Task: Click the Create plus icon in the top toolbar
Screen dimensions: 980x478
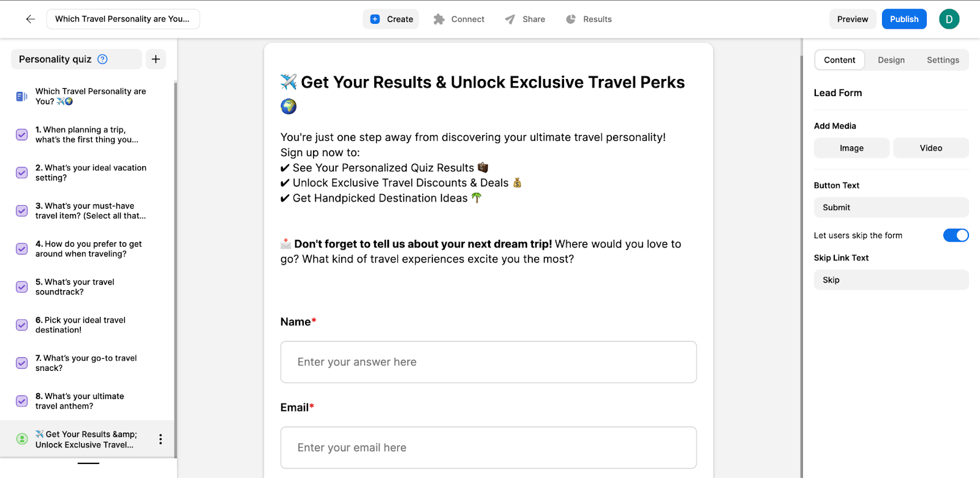Action: tap(374, 19)
